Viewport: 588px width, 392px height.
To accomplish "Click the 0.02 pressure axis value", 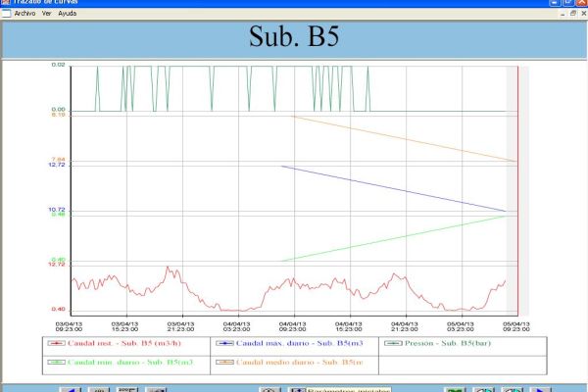I will [x=58, y=65].
